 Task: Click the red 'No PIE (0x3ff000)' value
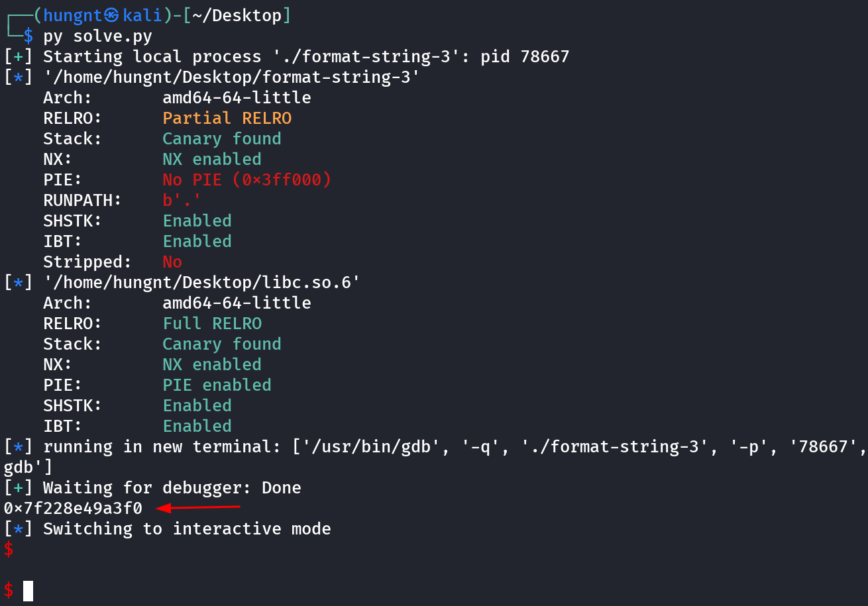246,179
